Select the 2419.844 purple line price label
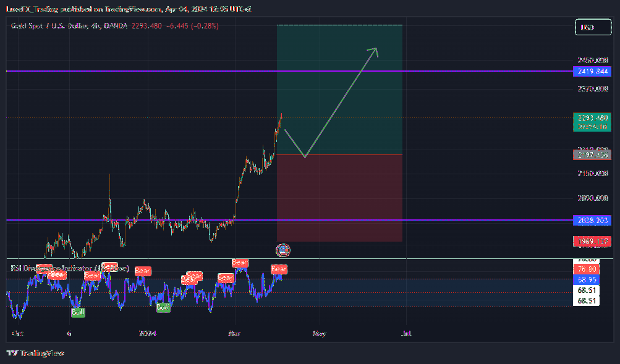The height and width of the screenshot is (364, 620). tap(592, 72)
